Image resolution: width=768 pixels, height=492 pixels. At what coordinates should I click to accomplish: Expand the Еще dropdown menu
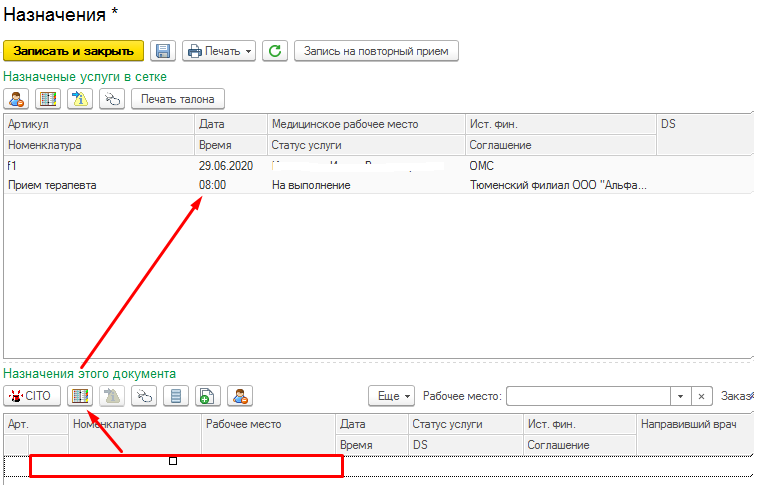click(x=391, y=395)
